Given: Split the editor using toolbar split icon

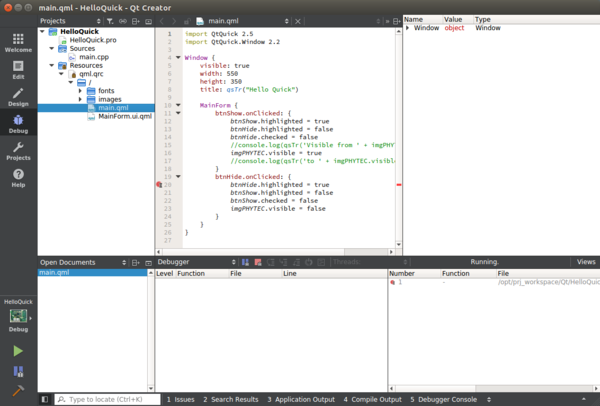Looking at the screenshot, I should pyautogui.click(x=397, y=21).
